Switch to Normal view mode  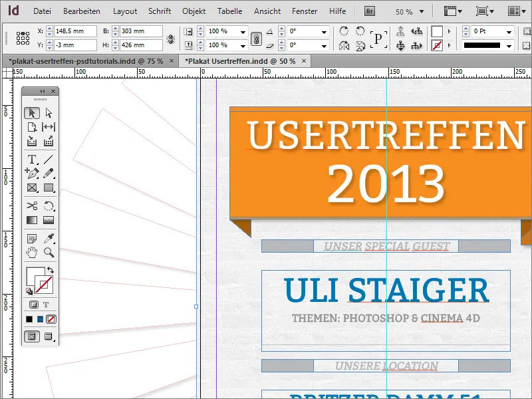click(32, 336)
